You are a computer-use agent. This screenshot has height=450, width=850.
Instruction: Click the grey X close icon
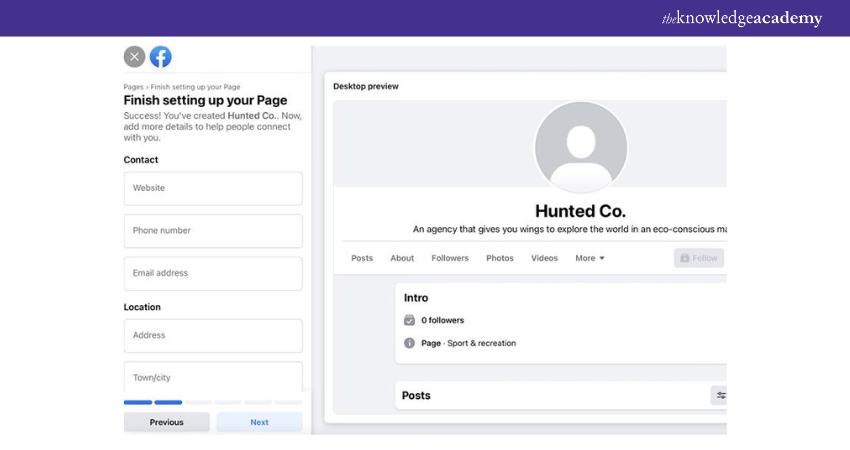135,57
